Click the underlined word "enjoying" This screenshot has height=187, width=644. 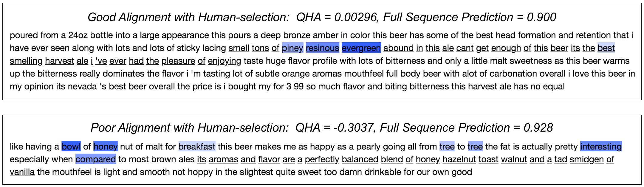225,61
